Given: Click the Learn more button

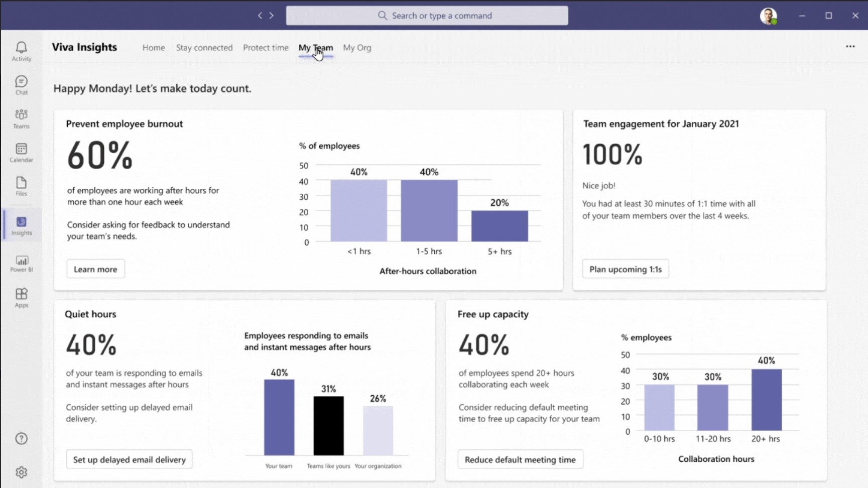Looking at the screenshot, I should tap(95, 269).
